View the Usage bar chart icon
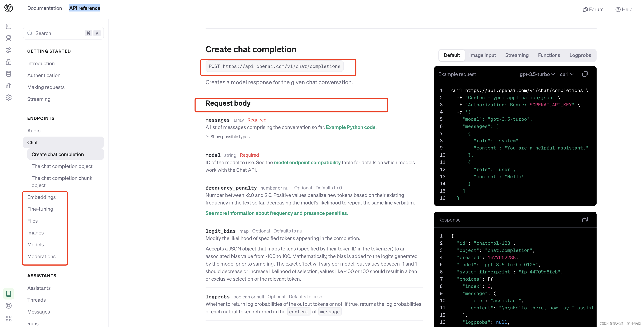Viewport: 644px width, 327px height. (x=8, y=86)
